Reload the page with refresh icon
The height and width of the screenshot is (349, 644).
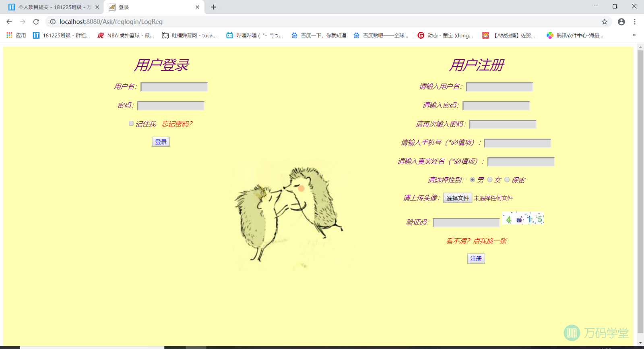[x=36, y=22]
